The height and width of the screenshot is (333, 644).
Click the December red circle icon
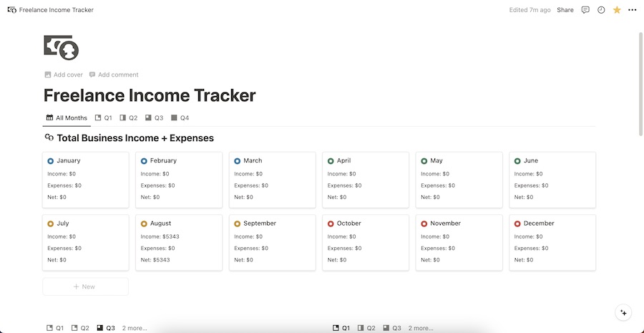point(517,223)
